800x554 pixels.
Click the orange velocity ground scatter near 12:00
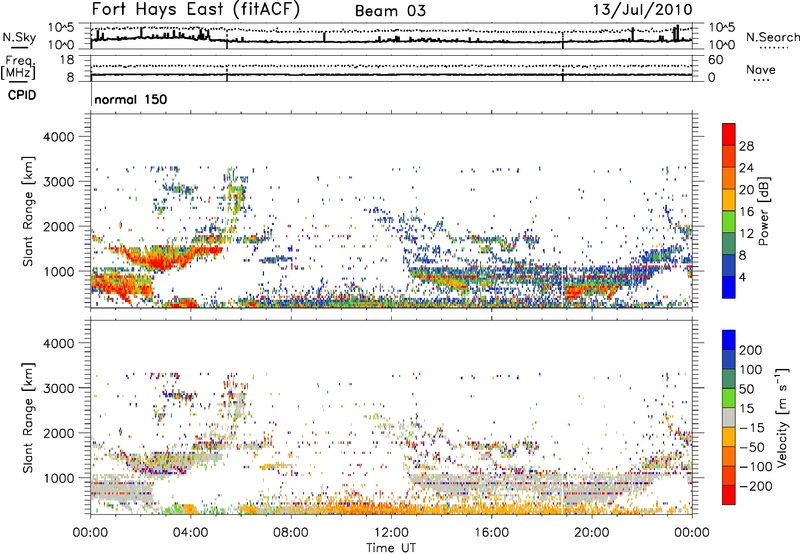pyautogui.click(x=391, y=508)
